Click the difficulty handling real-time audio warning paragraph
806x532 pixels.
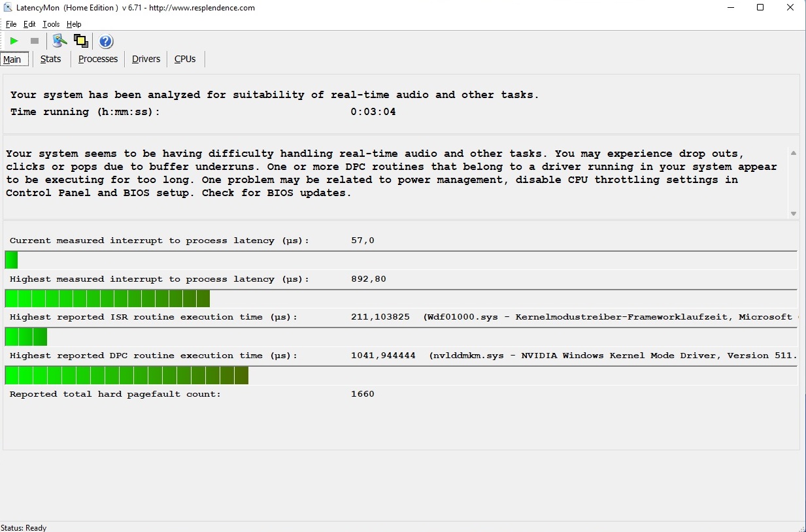click(x=392, y=173)
